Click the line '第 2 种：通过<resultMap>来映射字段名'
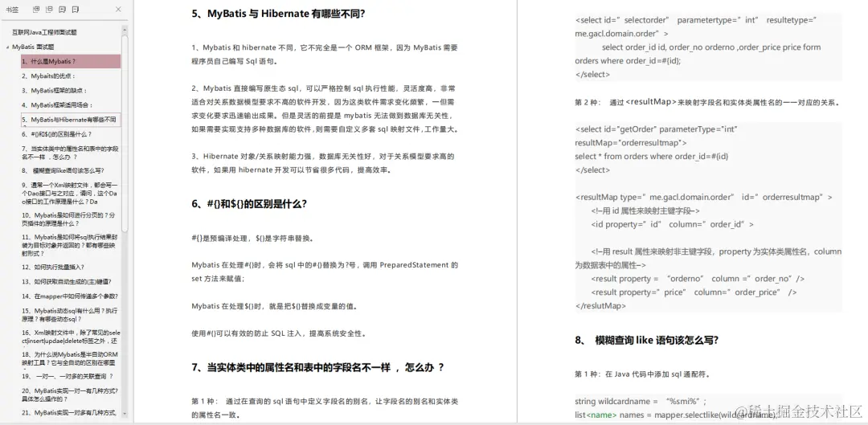The width and height of the screenshot is (868, 425). click(707, 102)
